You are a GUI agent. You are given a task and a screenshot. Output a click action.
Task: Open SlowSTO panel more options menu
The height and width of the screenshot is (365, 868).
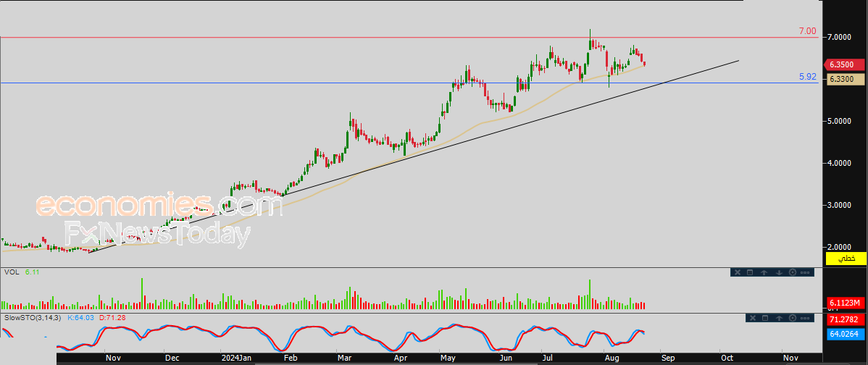point(805,318)
